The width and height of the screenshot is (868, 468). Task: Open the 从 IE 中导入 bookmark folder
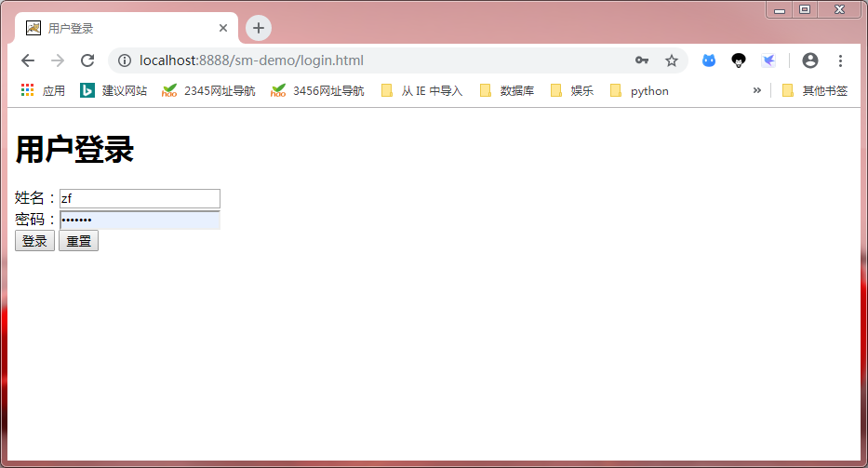[421, 90]
